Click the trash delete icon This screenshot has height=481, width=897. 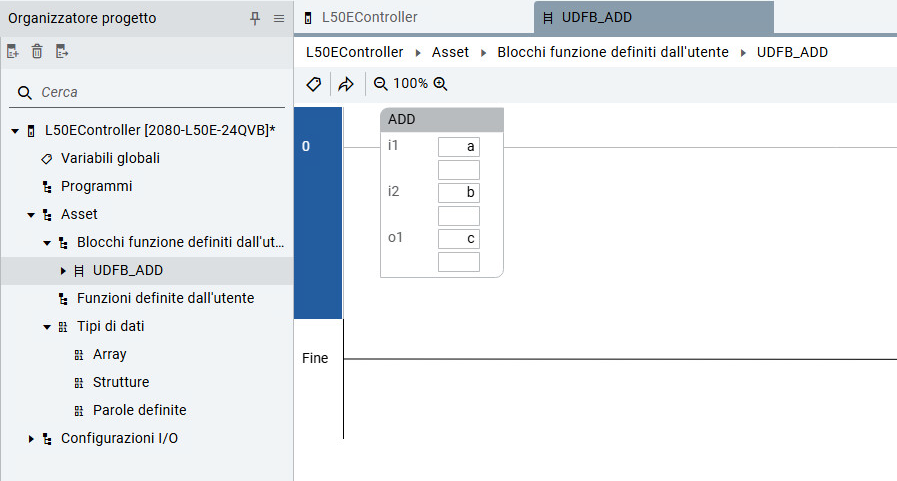tap(37, 52)
